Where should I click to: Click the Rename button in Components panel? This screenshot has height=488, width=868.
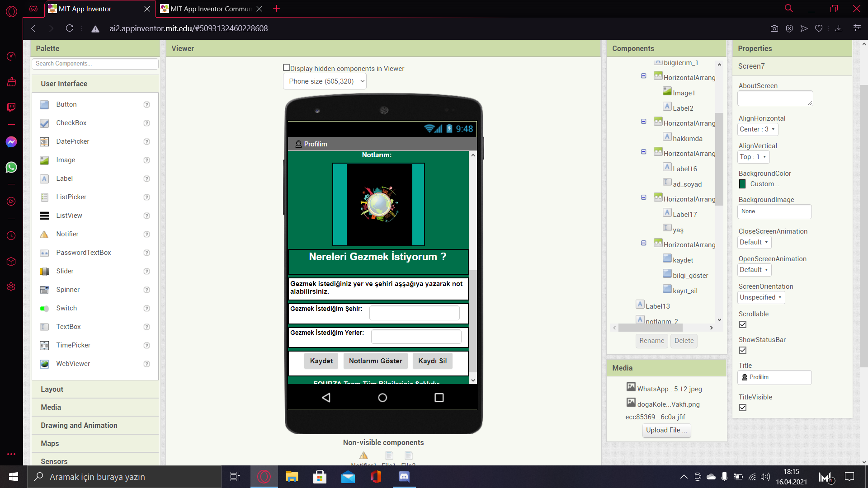651,340
